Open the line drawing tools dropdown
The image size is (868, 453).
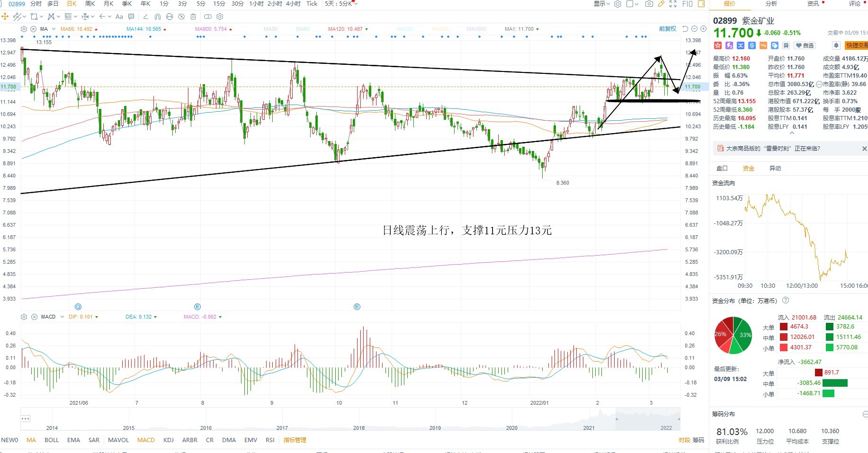click(19, 17)
